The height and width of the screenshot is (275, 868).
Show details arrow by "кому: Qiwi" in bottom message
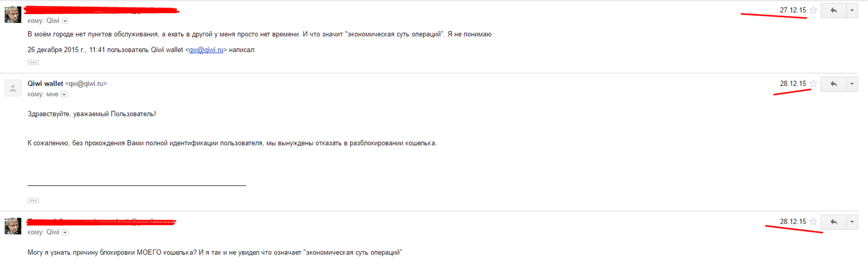coord(65,233)
